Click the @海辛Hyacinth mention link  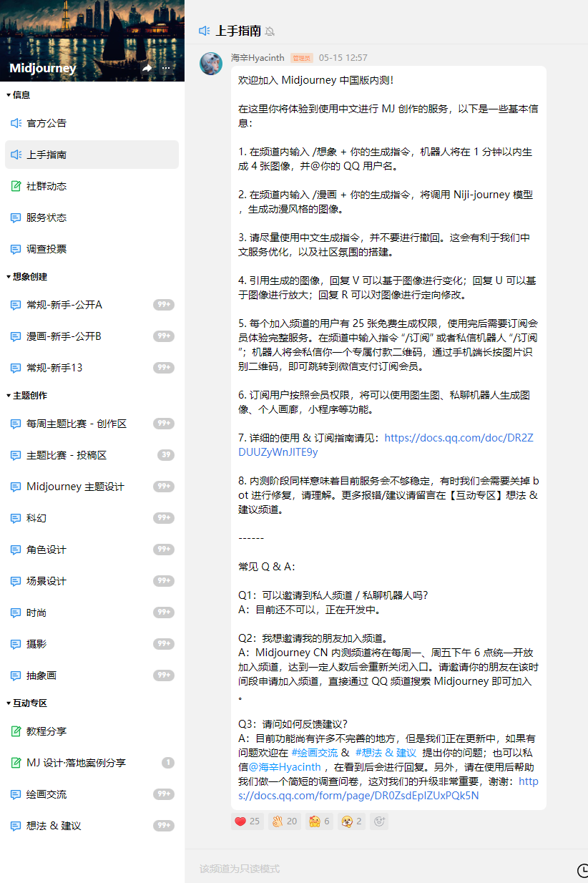[285, 766]
